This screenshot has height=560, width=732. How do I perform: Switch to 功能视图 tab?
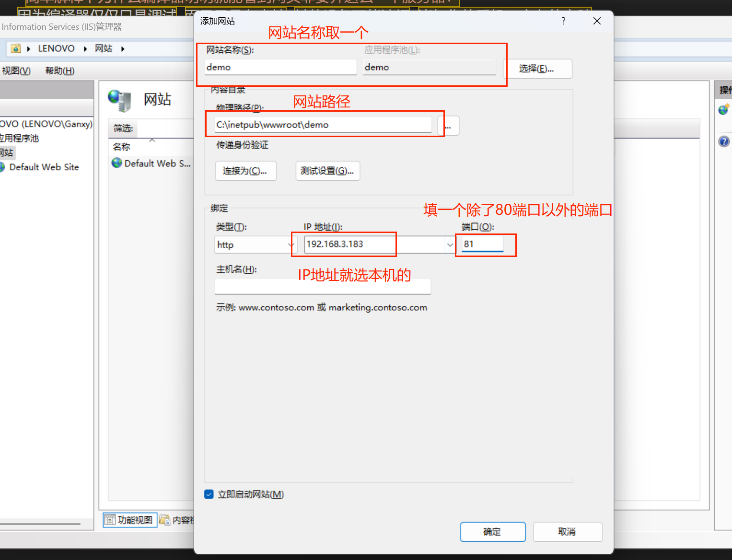click(x=130, y=520)
